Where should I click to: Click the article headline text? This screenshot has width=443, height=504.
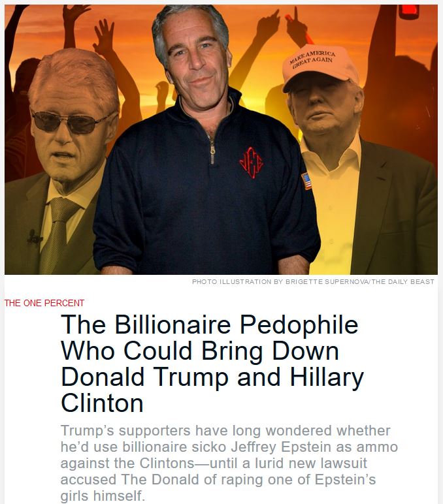pos(212,363)
